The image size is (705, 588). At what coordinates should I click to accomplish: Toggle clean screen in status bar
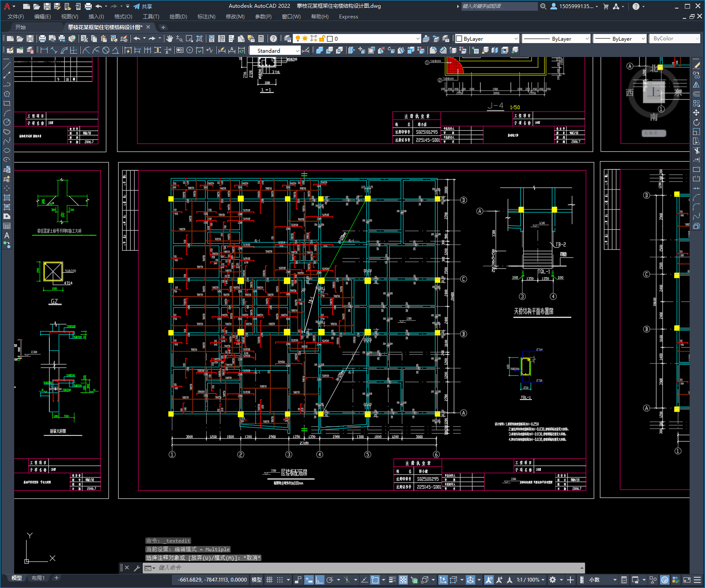coord(687,580)
